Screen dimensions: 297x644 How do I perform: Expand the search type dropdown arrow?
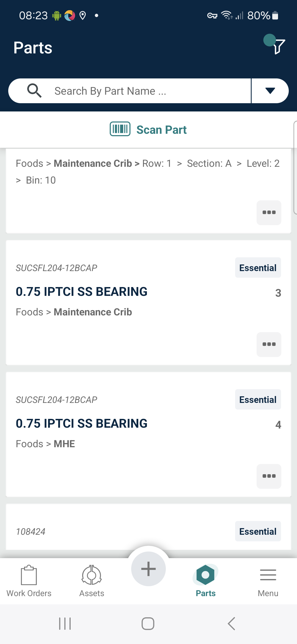pos(270,91)
